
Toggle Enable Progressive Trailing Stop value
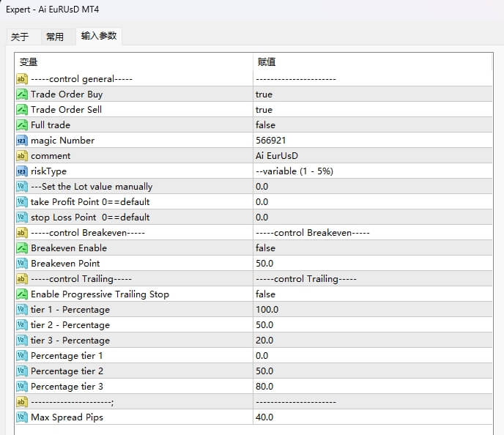pyautogui.click(x=265, y=294)
